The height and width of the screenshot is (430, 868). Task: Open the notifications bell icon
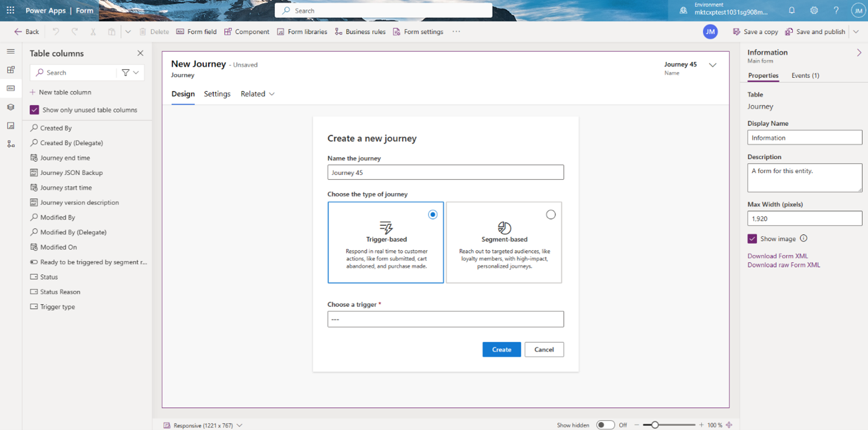point(792,10)
